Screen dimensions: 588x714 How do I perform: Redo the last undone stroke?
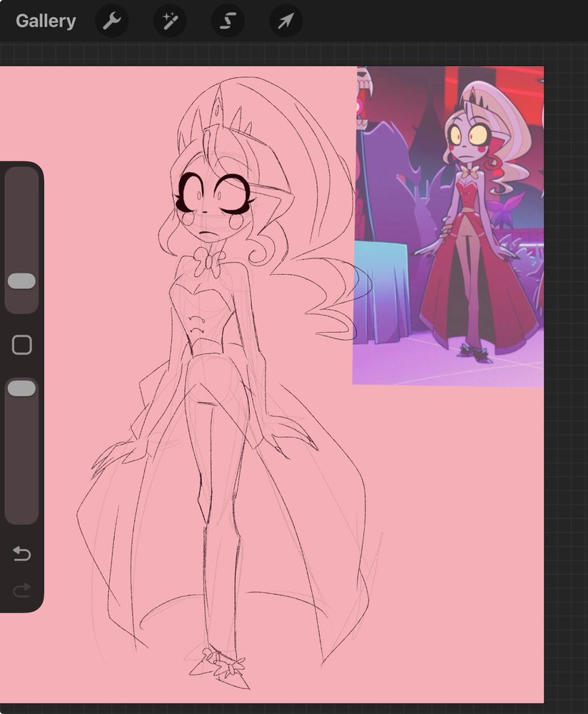22,590
